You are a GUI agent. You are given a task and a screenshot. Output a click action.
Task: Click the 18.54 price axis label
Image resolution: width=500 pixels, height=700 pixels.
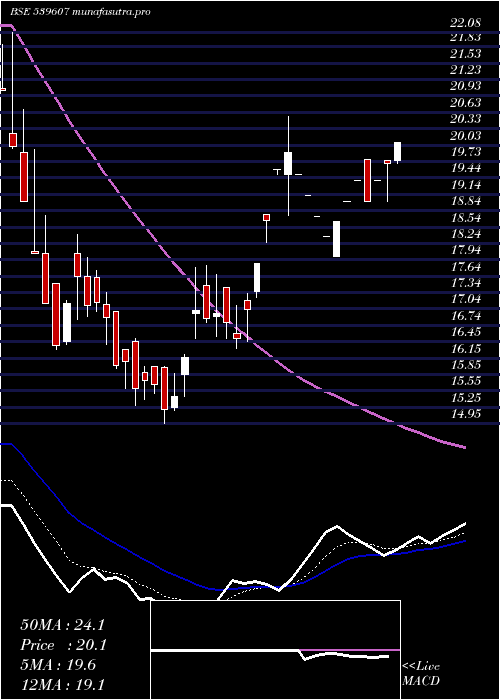(x=466, y=218)
